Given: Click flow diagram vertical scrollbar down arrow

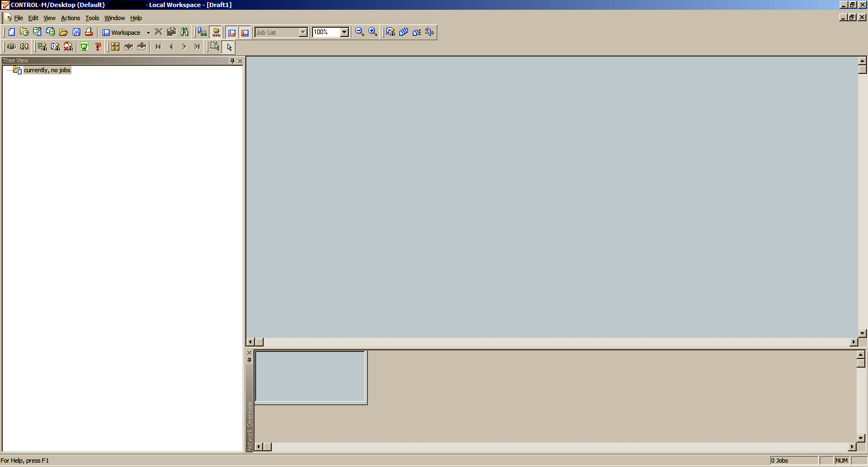Looking at the screenshot, I should tap(863, 333).
